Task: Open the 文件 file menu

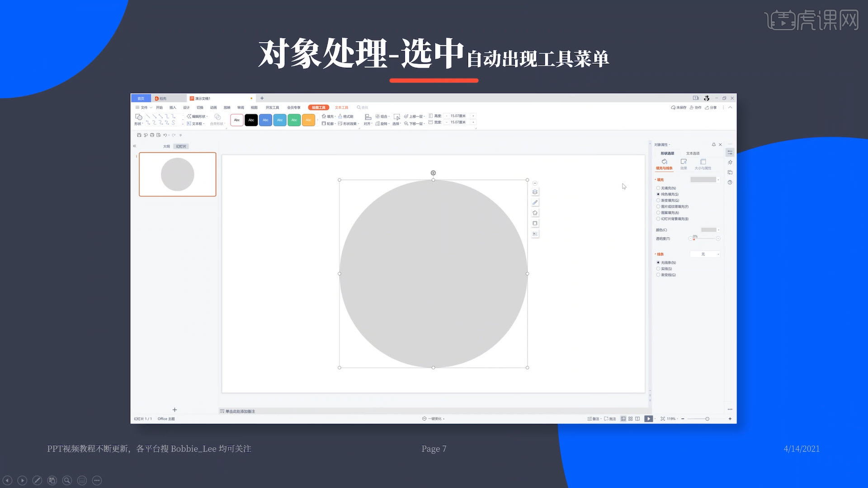Action: [x=144, y=108]
